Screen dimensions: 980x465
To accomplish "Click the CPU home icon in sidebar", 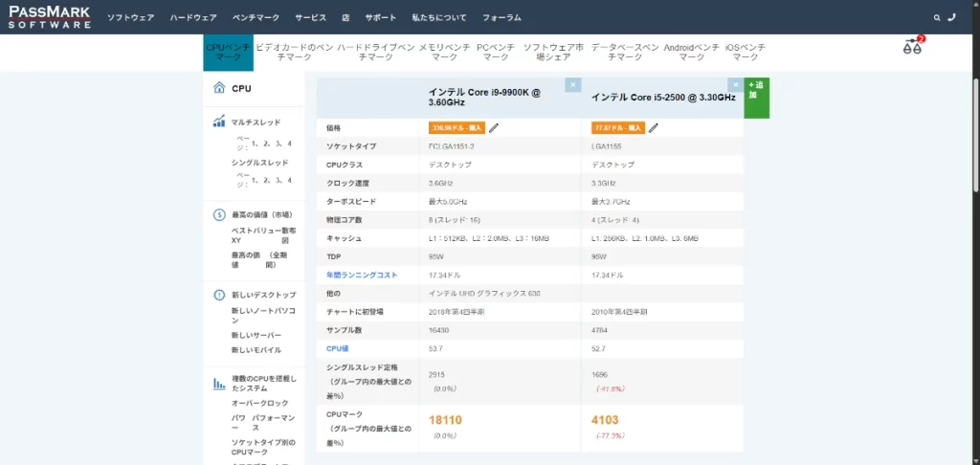I will tap(219, 88).
